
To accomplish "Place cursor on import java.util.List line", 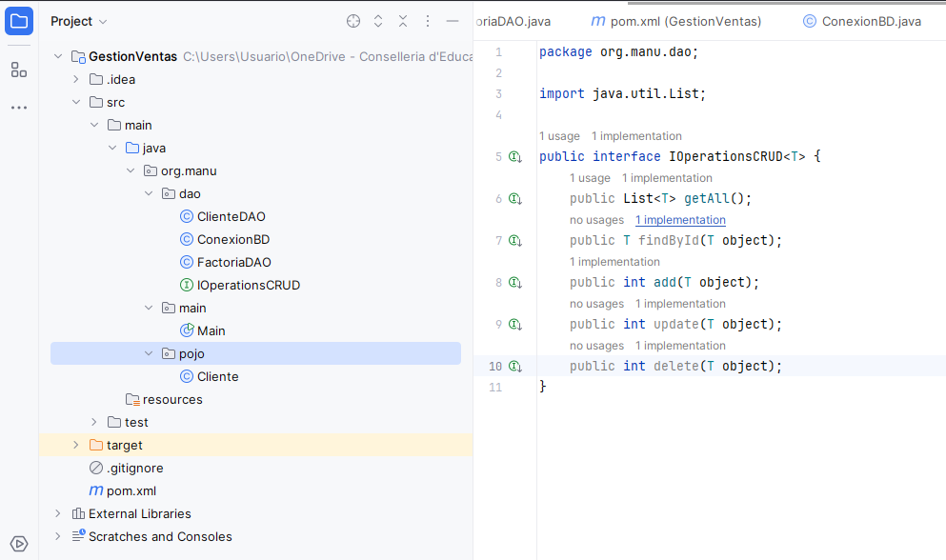I will click(x=622, y=94).
